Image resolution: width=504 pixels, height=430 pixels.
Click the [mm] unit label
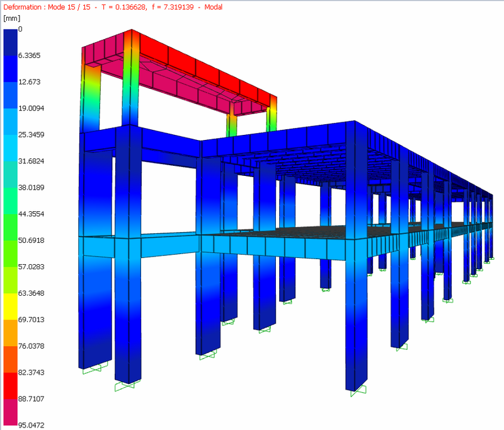pyautogui.click(x=11, y=18)
